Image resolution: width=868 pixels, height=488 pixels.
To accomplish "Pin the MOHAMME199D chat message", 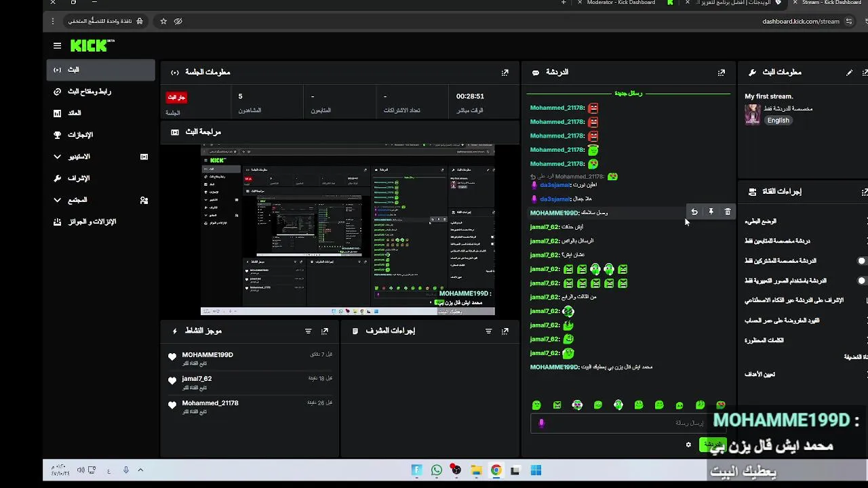I will (x=711, y=212).
